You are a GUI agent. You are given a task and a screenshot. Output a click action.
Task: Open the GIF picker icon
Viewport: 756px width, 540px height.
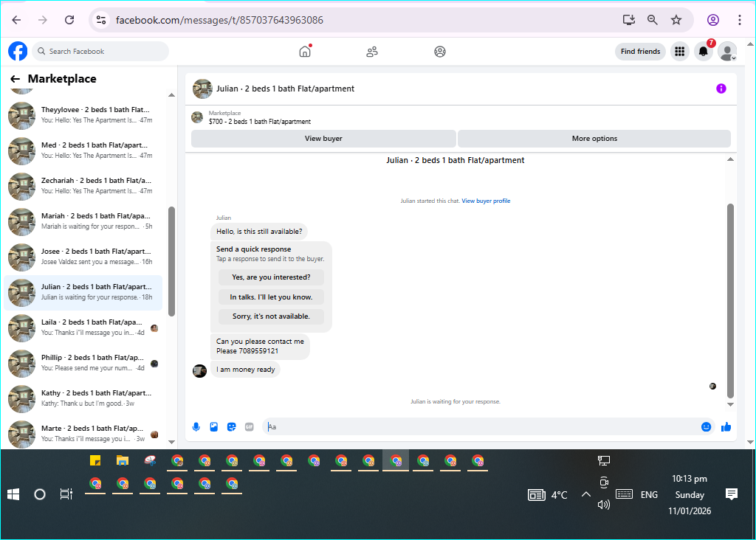click(x=249, y=427)
